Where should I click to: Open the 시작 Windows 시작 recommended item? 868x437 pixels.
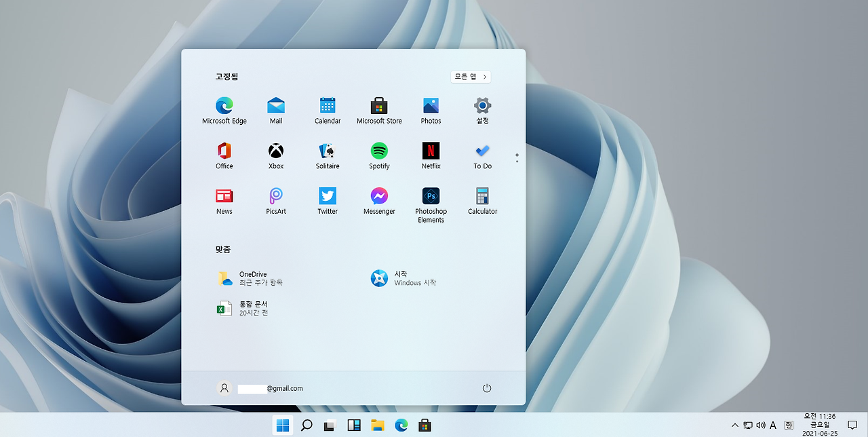[x=404, y=278]
